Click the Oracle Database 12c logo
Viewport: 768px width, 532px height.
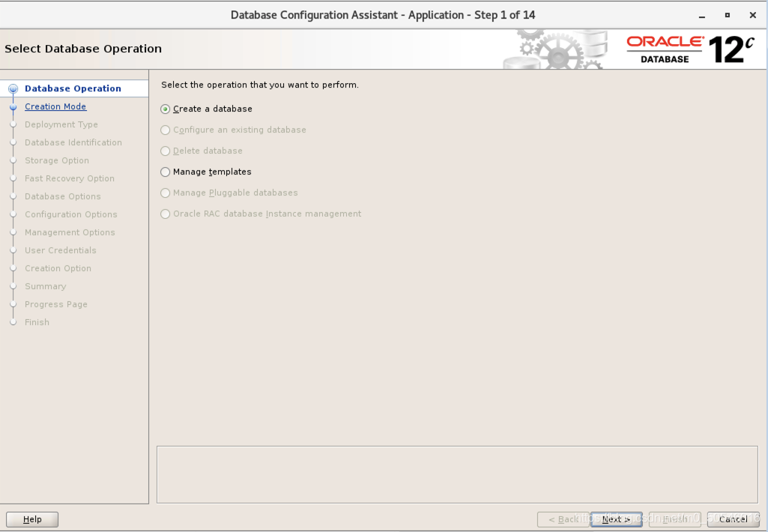(691, 49)
